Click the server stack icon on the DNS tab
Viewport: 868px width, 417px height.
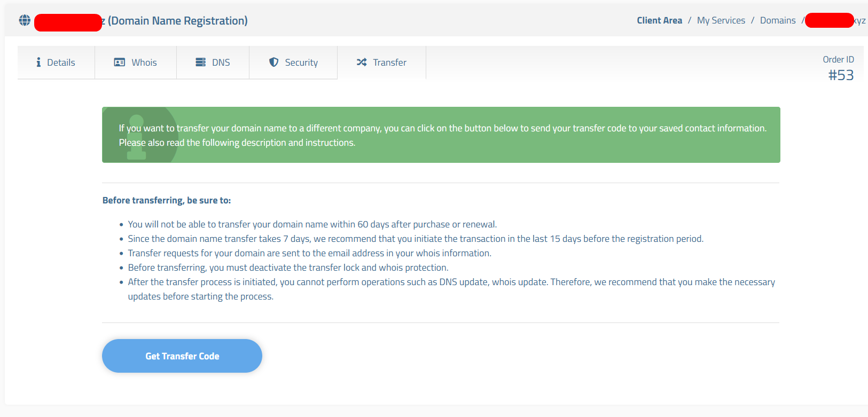coord(200,62)
